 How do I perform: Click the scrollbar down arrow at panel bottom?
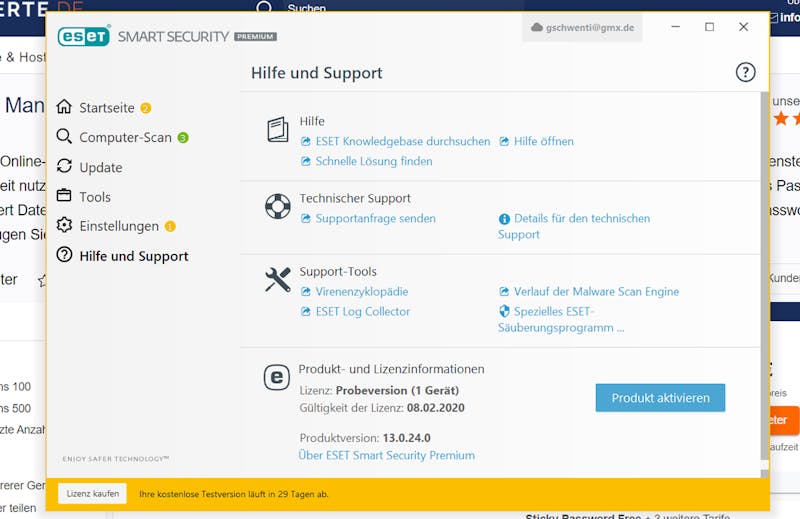pyautogui.click(x=764, y=474)
